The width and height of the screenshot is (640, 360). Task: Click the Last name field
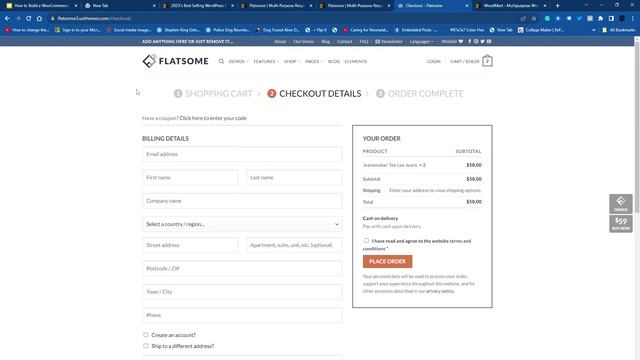click(294, 178)
